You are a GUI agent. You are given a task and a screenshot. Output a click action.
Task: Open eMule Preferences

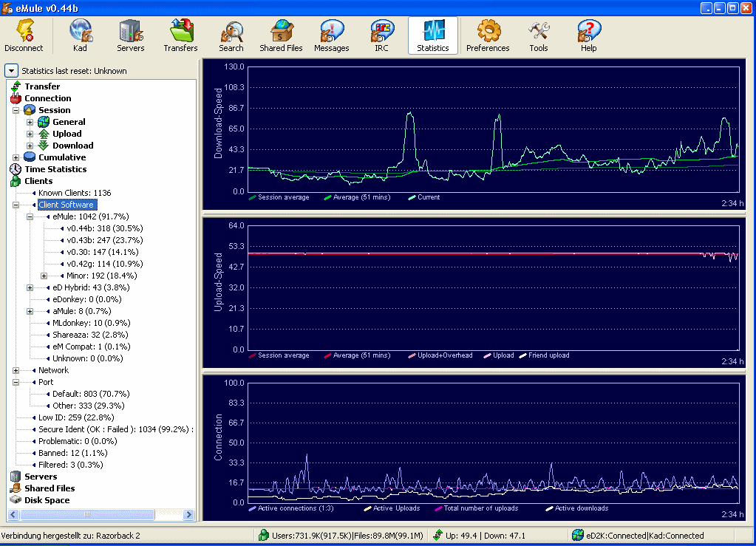coord(487,35)
